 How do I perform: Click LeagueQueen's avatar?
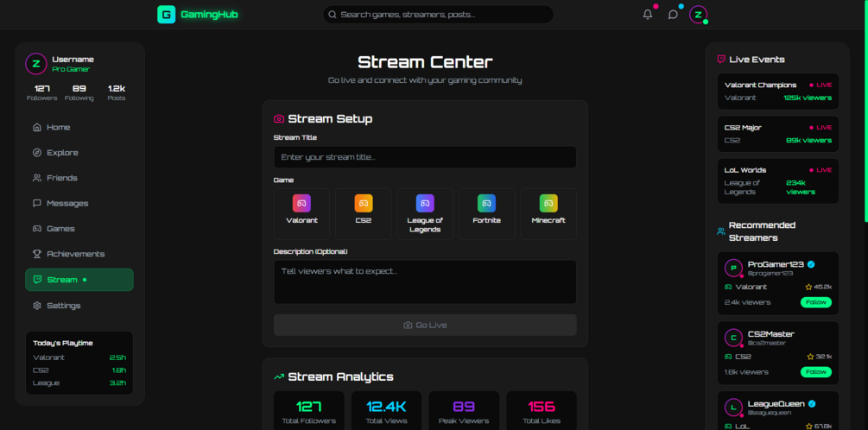[733, 408]
